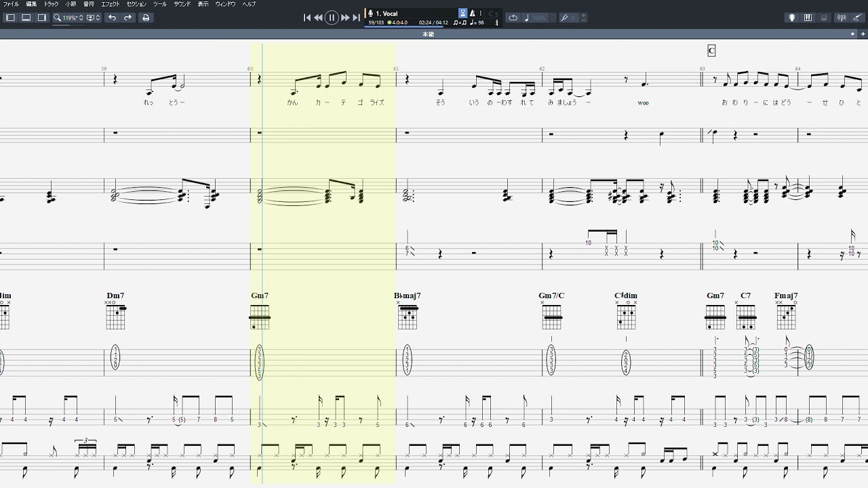Add a new tab with the plus button
The height and width of the screenshot is (488, 868).
[863, 34]
